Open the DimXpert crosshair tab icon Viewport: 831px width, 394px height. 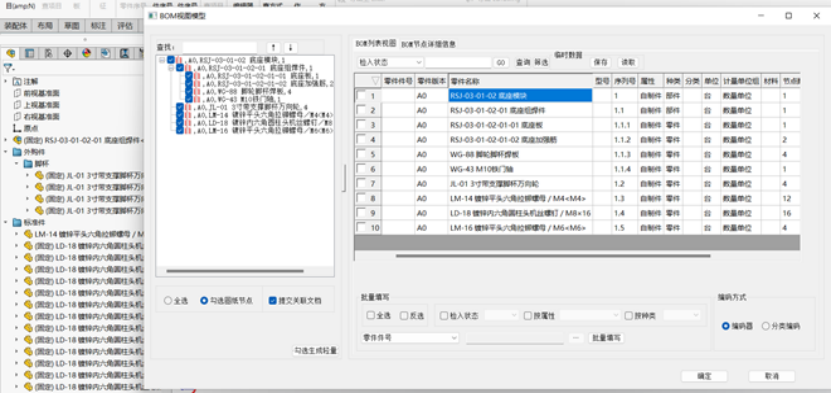[x=67, y=53]
